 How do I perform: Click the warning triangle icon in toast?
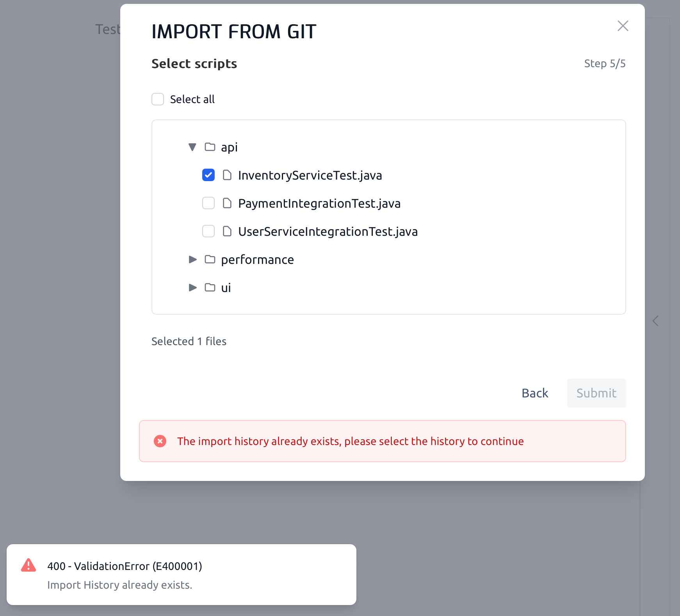[x=28, y=565]
